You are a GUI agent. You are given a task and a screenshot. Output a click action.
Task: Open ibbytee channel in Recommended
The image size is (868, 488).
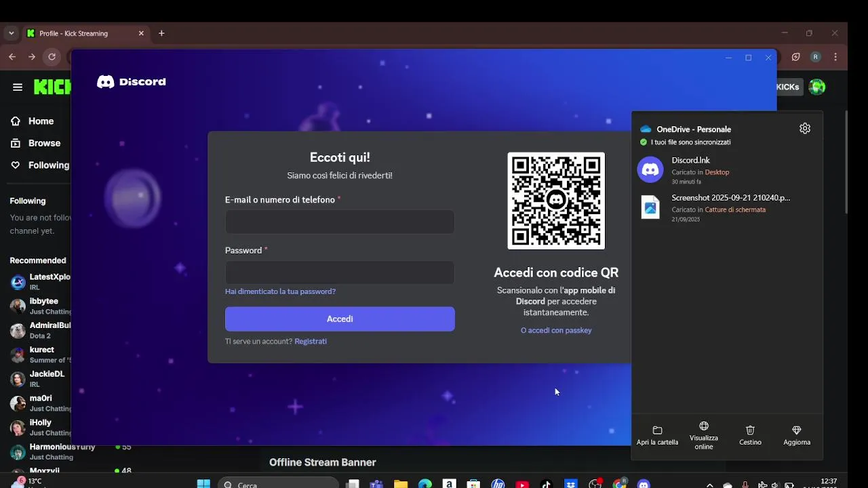(41, 306)
